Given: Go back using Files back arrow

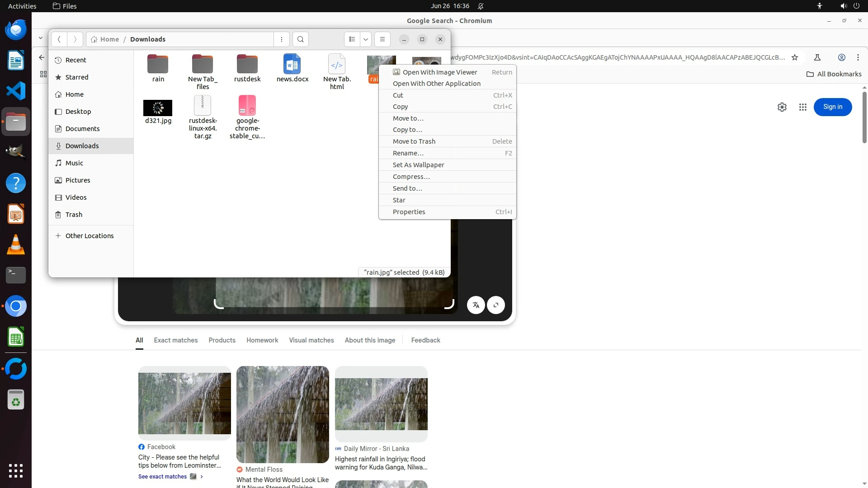Looking at the screenshot, I should [x=59, y=39].
